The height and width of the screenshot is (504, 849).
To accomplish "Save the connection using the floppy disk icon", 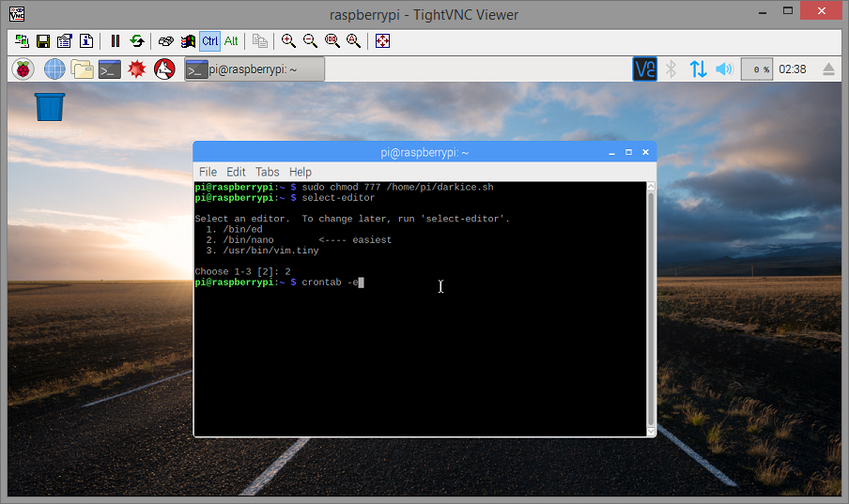I will click(43, 41).
